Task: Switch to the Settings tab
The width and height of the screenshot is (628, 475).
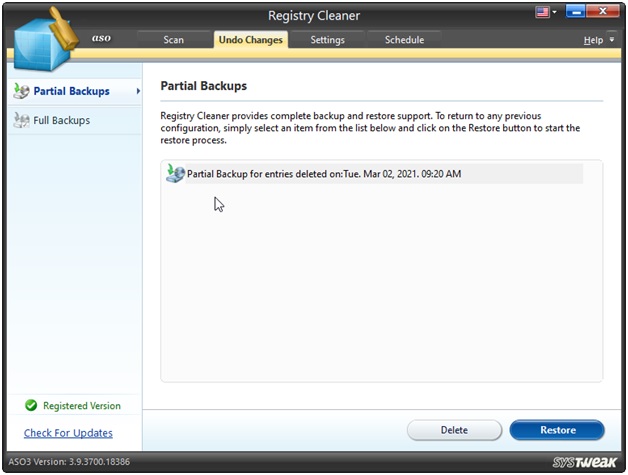Action: tap(327, 40)
